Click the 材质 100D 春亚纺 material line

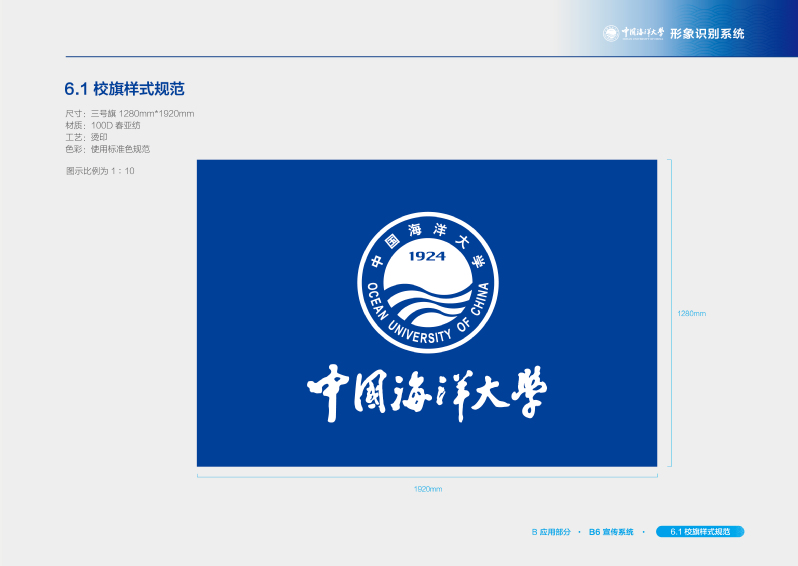click(x=103, y=125)
